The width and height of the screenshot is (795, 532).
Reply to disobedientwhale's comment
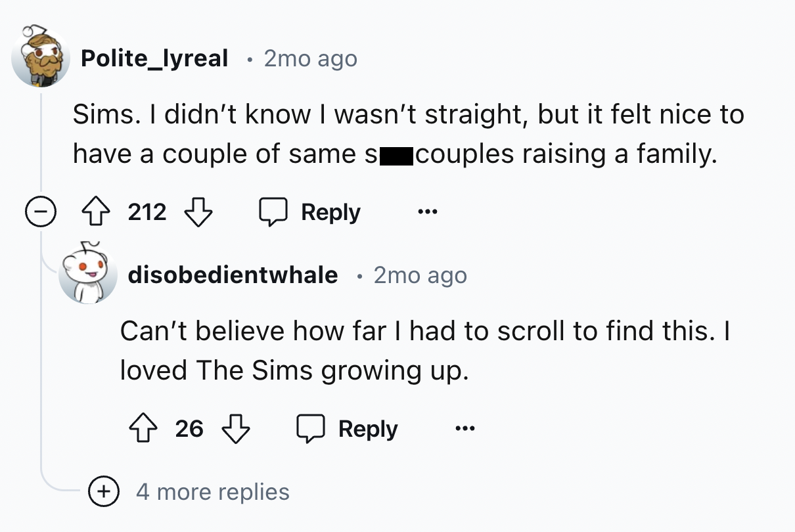coord(347,429)
